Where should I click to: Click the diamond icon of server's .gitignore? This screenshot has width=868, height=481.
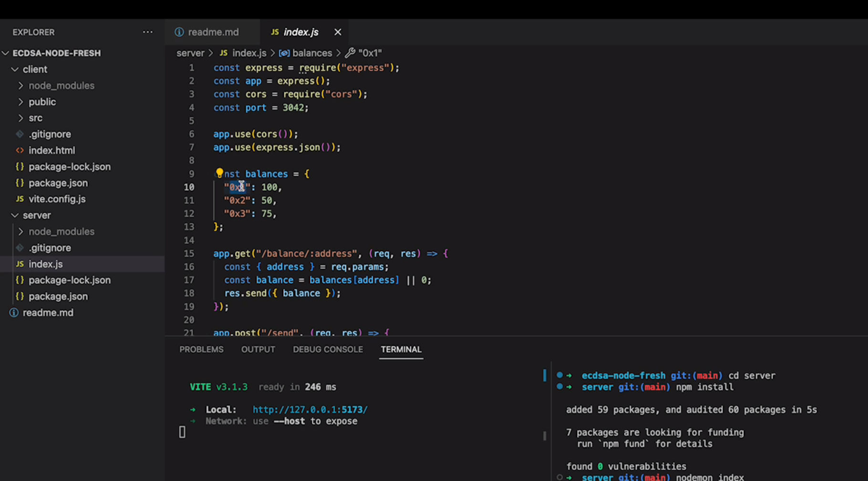[x=20, y=247]
